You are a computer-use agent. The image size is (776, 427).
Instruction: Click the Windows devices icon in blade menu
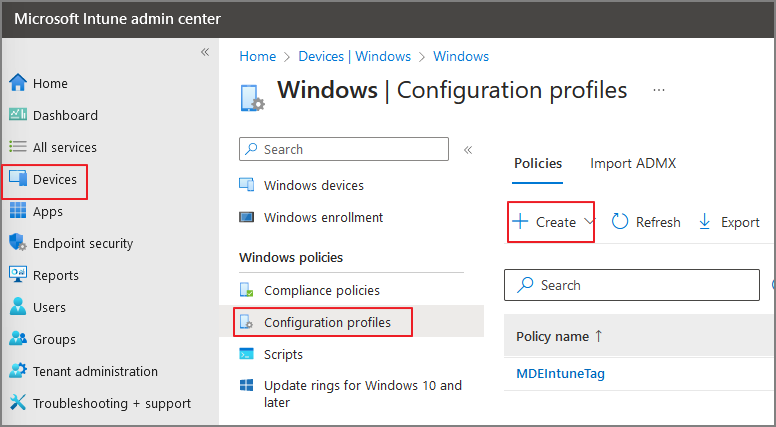[x=246, y=185]
